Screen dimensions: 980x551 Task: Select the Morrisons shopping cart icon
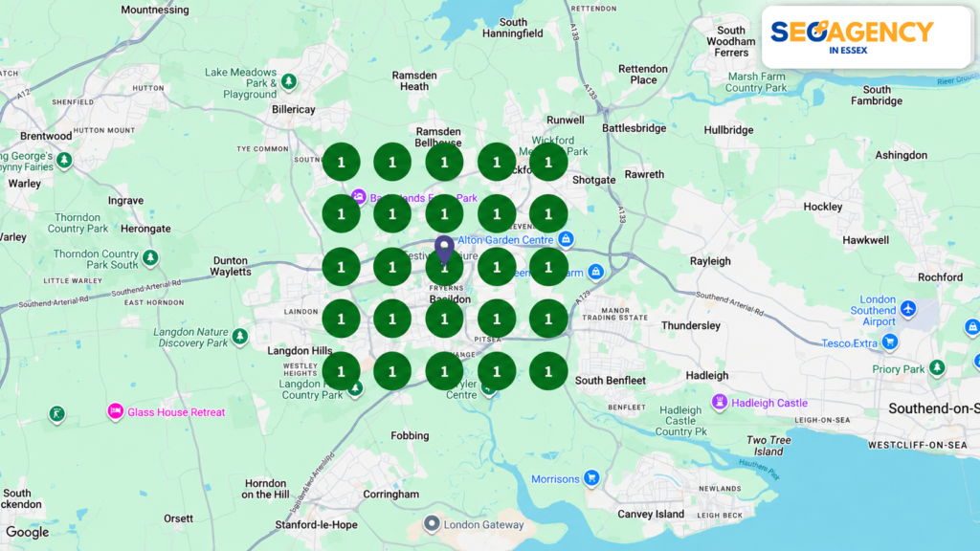(591, 478)
